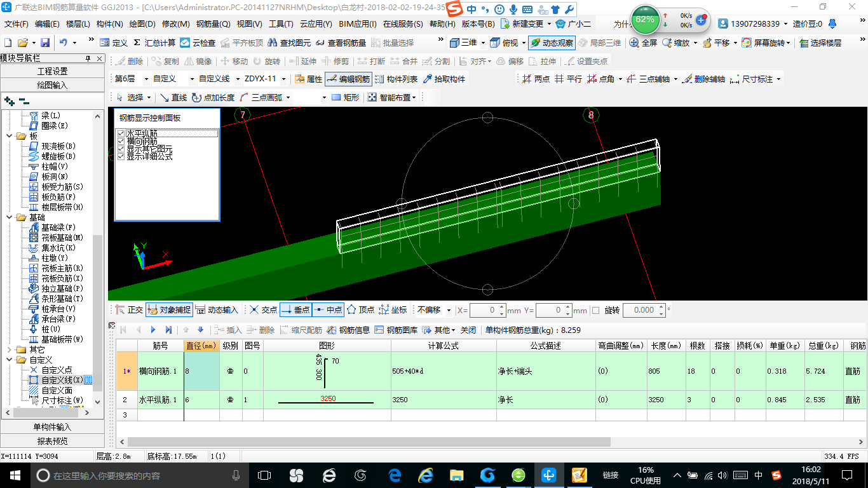The image size is (868, 488).
Task: Open the 视图(V) menu
Action: [249, 24]
